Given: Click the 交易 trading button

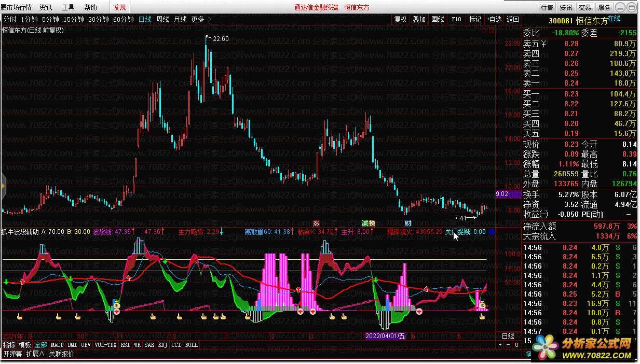Looking at the screenshot, I should 585,7.
